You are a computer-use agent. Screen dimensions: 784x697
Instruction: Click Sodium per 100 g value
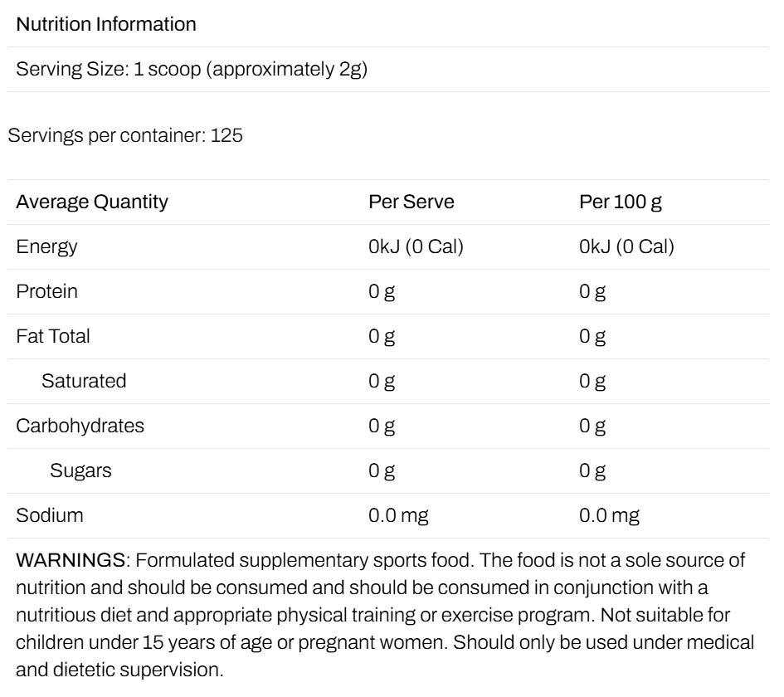pos(609,516)
